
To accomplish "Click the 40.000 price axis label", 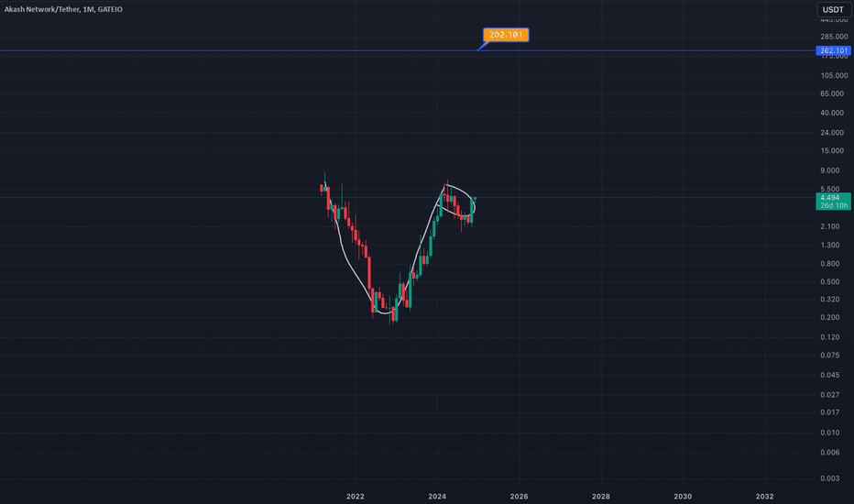I will coord(832,113).
